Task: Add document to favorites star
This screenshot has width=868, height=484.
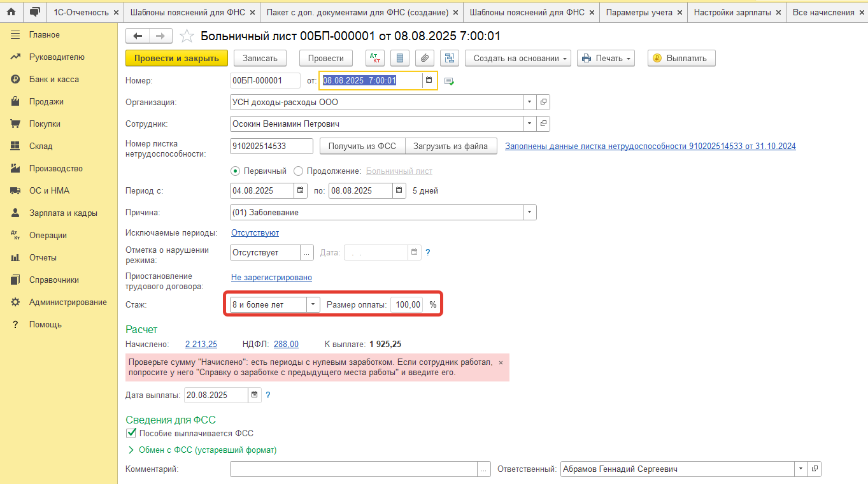Action: [187, 36]
